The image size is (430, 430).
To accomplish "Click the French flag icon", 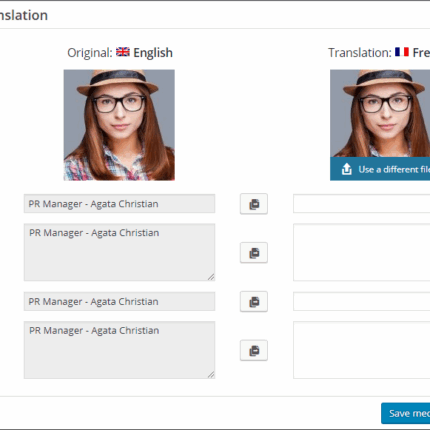I will (402, 52).
